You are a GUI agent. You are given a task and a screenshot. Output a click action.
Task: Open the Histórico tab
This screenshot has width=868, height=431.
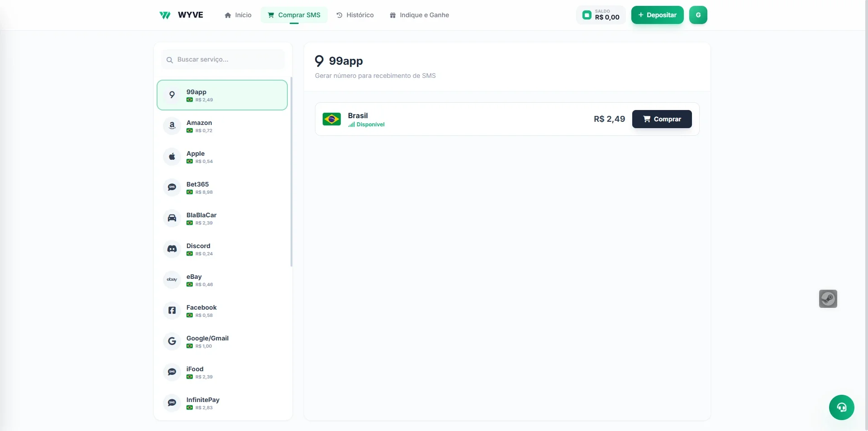(x=355, y=15)
